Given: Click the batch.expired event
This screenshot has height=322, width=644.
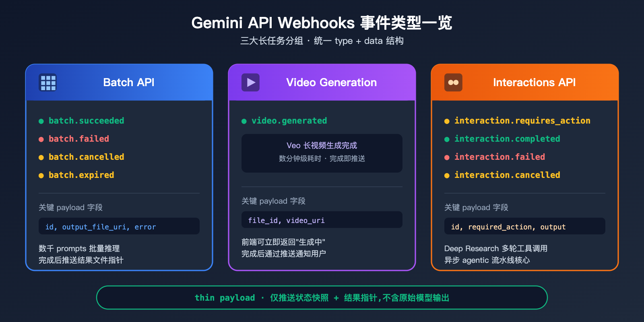Looking at the screenshot, I should click(81, 175).
